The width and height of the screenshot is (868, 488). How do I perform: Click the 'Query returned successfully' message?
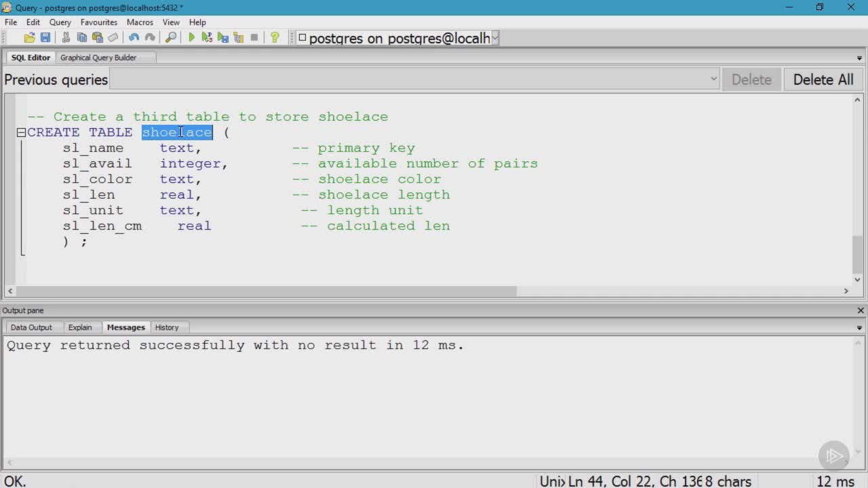(x=235, y=345)
